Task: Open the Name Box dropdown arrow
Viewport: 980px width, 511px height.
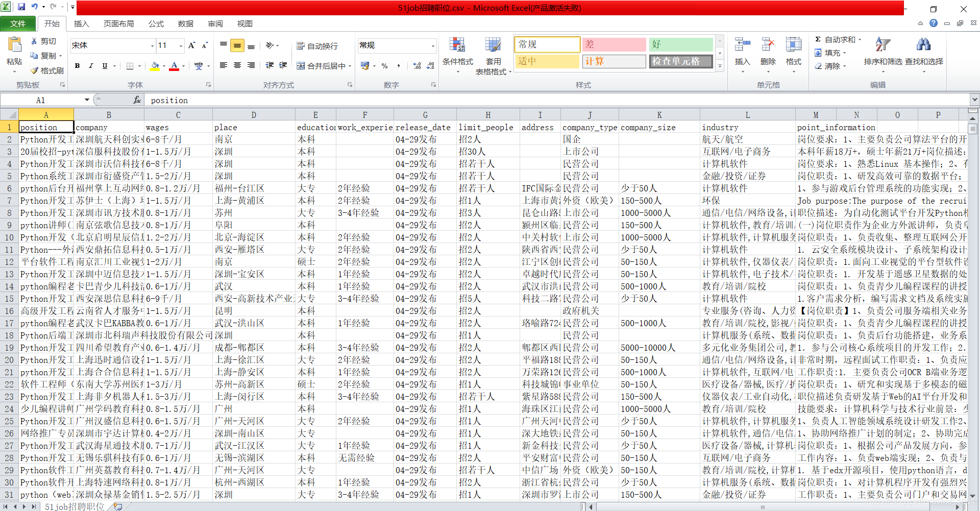Action: [87, 100]
